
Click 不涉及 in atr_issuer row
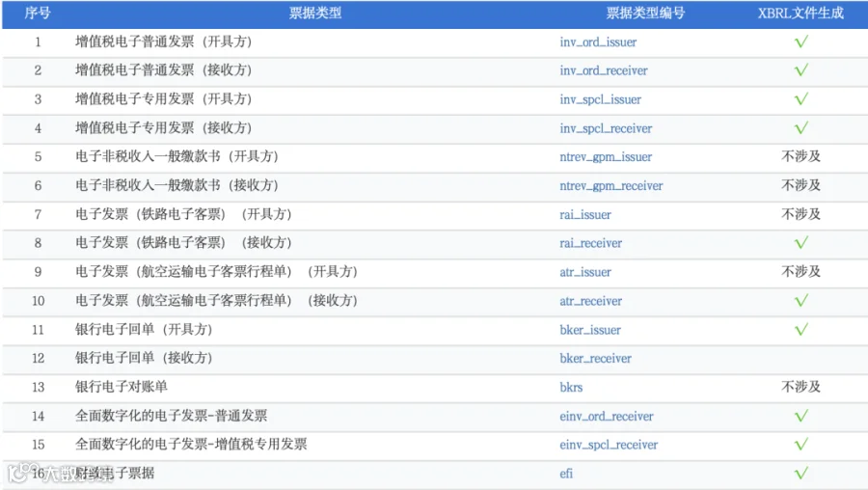800,272
